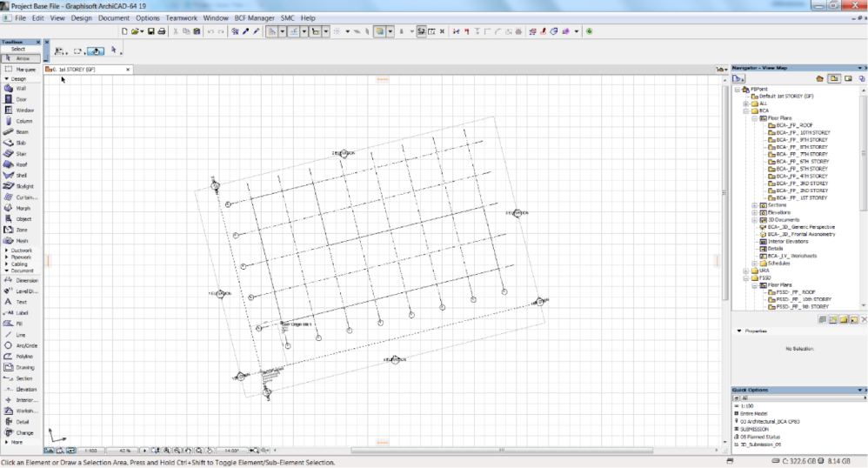Viewport: 868px width, 468px height.
Task: Open BCA-_FP_ 5TH STOREY view
Action: 803,169
